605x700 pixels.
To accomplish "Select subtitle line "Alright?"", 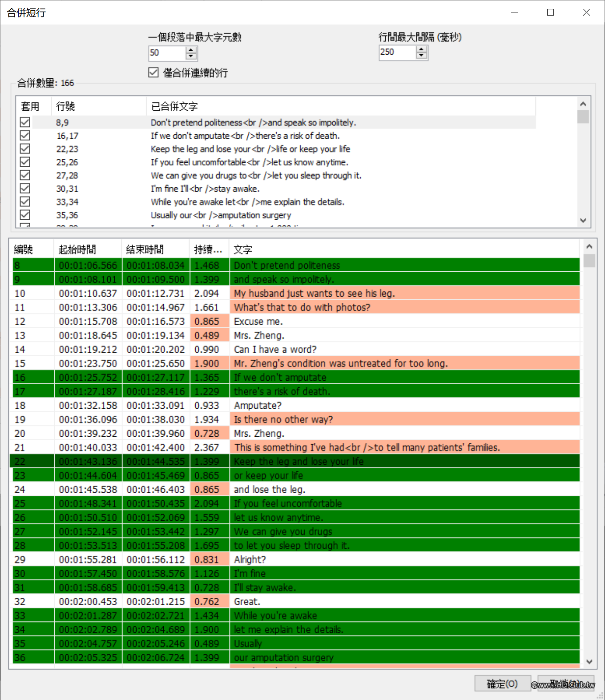I will click(x=295, y=559).
